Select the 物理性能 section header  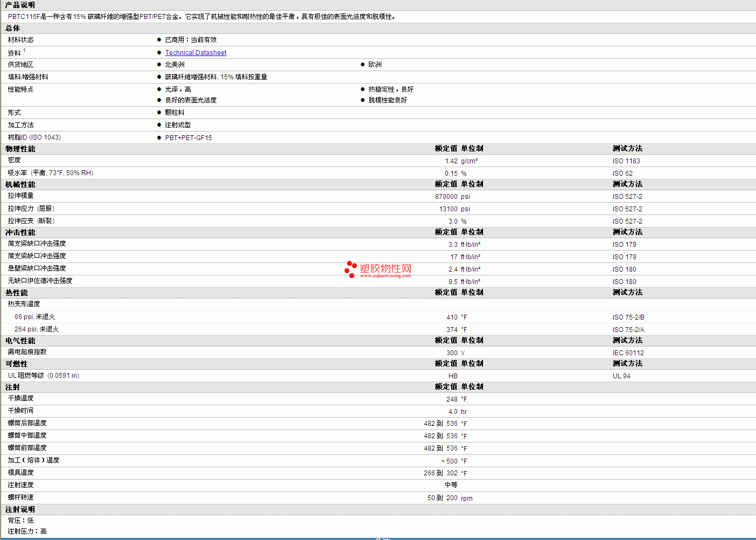tap(20, 149)
